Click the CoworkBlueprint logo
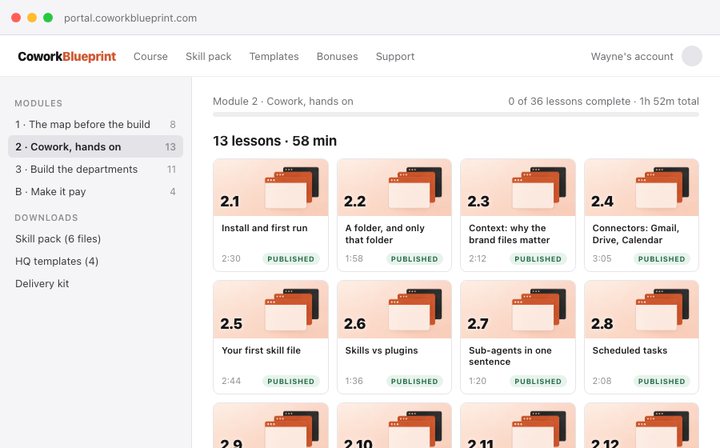The image size is (720, 448). pyautogui.click(x=67, y=56)
